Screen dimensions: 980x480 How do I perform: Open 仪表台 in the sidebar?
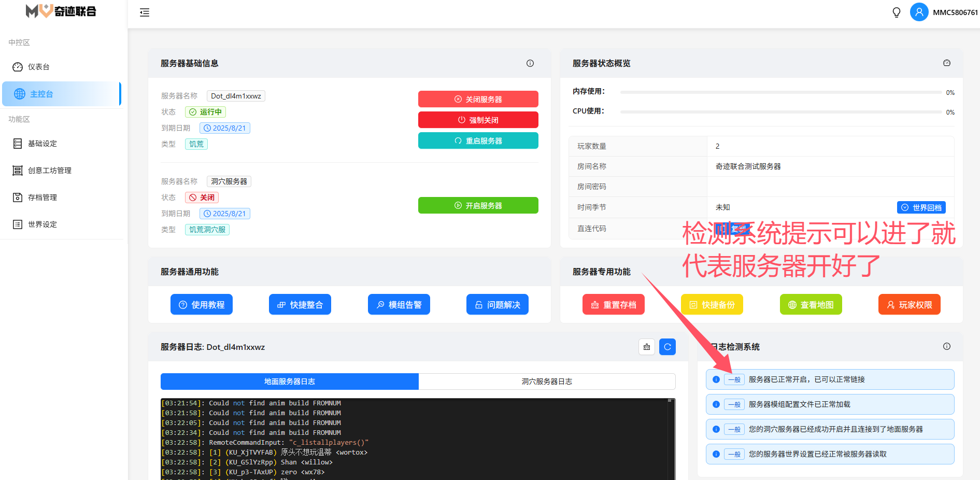click(39, 67)
